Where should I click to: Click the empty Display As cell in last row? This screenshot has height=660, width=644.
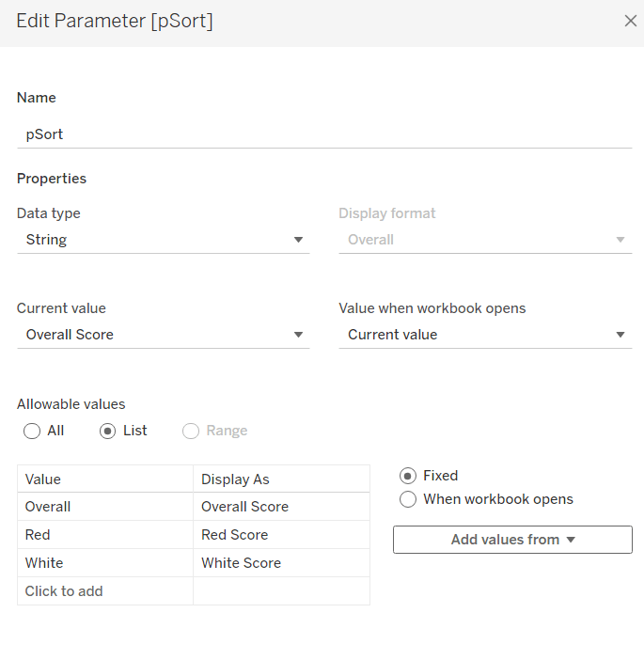[281, 591]
